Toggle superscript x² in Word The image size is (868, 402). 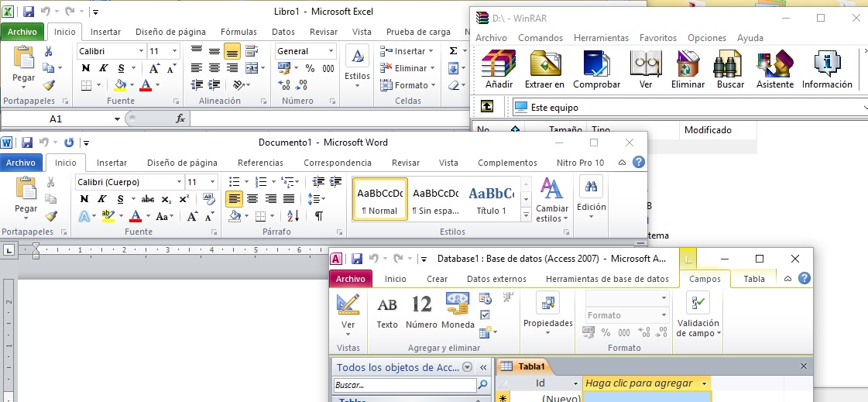pyautogui.click(x=184, y=199)
